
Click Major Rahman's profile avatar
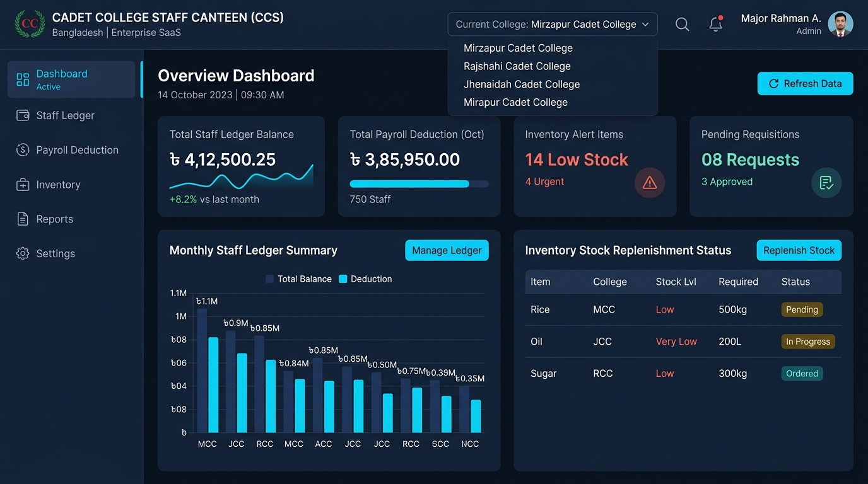coord(840,24)
